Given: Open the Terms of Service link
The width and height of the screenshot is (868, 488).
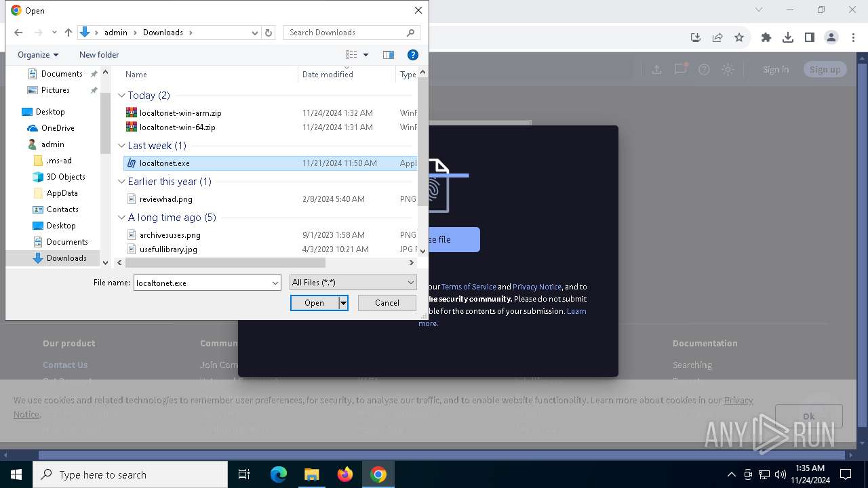Looking at the screenshot, I should tap(469, 287).
